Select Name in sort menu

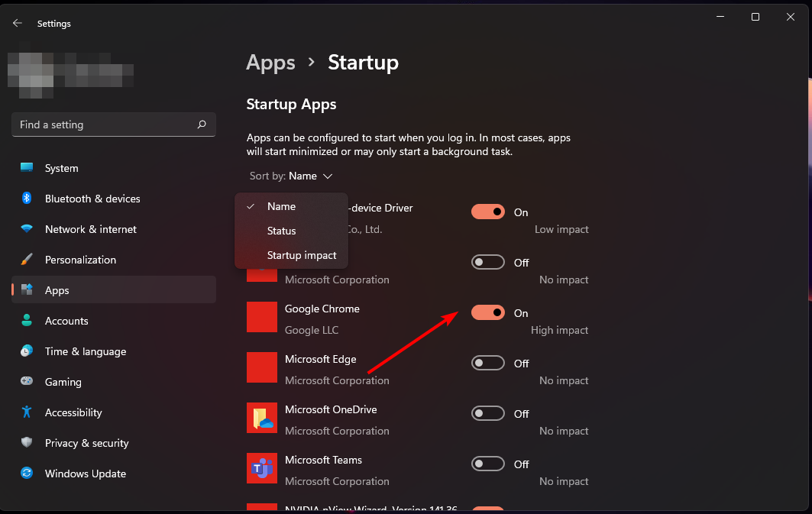pyautogui.click(x=292, y=206)
